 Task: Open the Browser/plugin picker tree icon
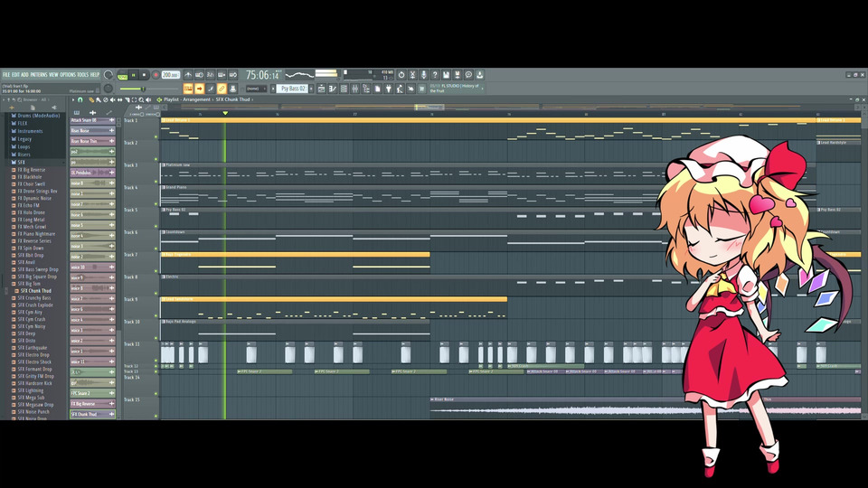366,89
